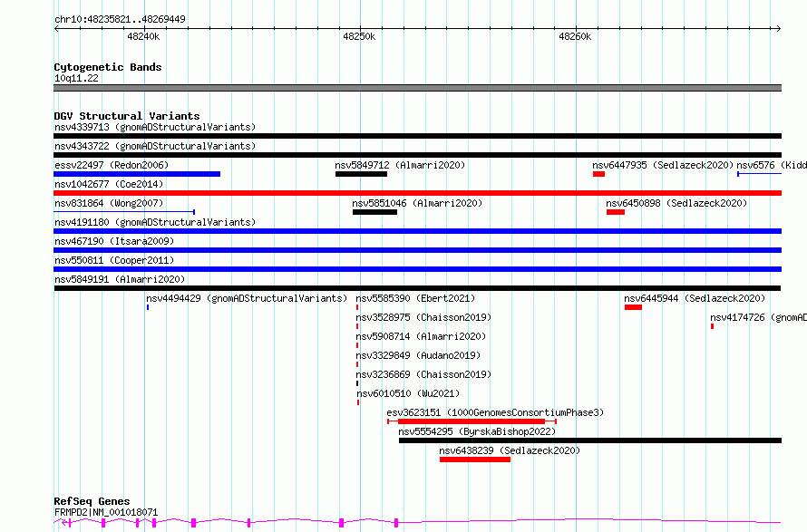Click the DGV Structural Variants track heading
The image size is (807, 532).
point(127,116)
